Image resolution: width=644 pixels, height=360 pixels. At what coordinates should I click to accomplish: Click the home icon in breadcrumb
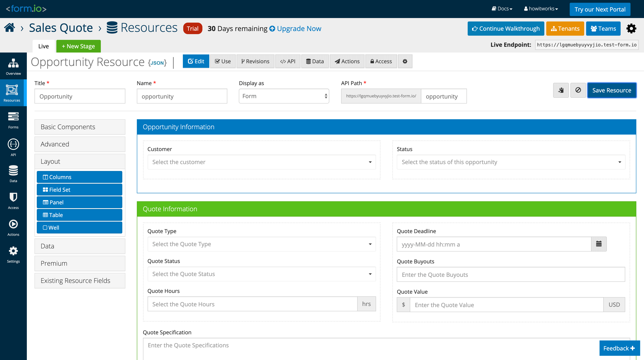pyautogui.click(x=10, y=28)
